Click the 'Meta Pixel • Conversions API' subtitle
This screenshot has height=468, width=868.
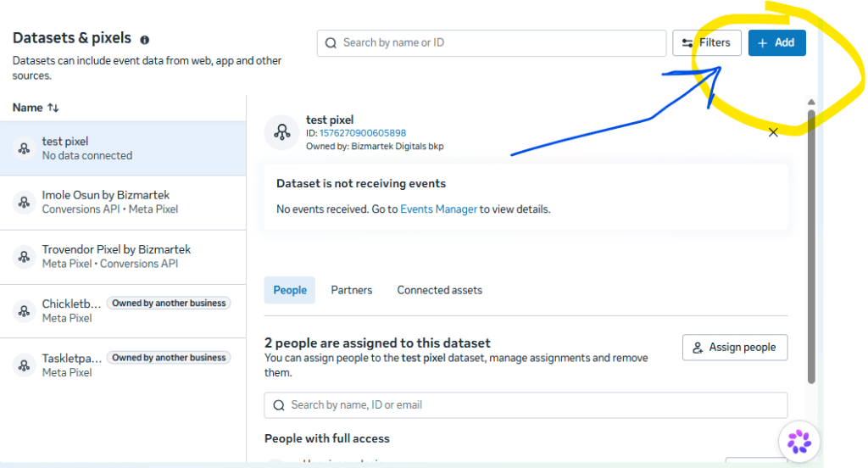[x=110, y=264]
